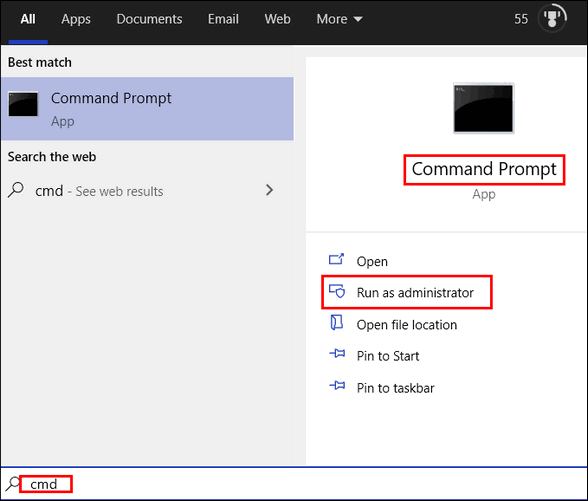The width and height of the screenshot is (588, 501).
Task: Click the Open icon with arrow
Action: (x=336, y=260)
